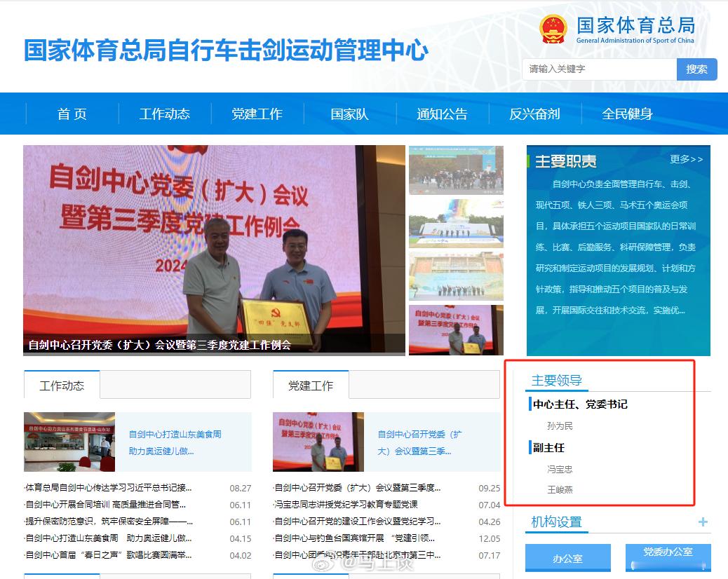Go to 党建工作 in the navigation bar

point(257,114)
